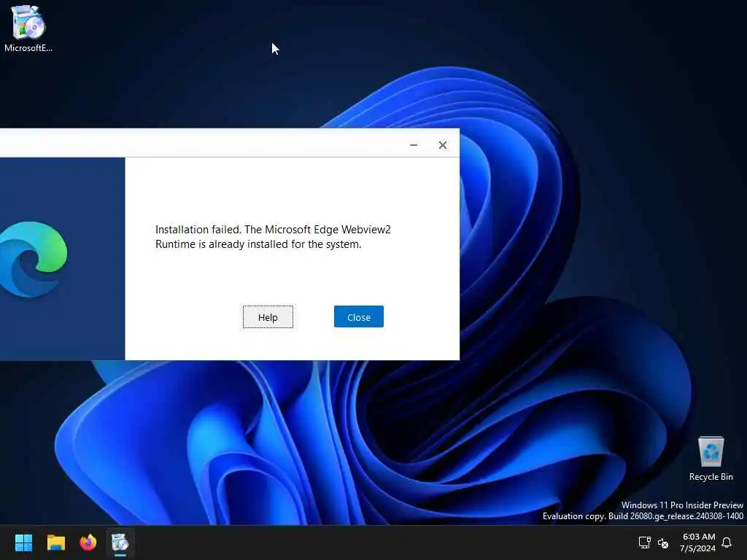
Task: Launch Firefox from the taskbar
Action: 88,542
